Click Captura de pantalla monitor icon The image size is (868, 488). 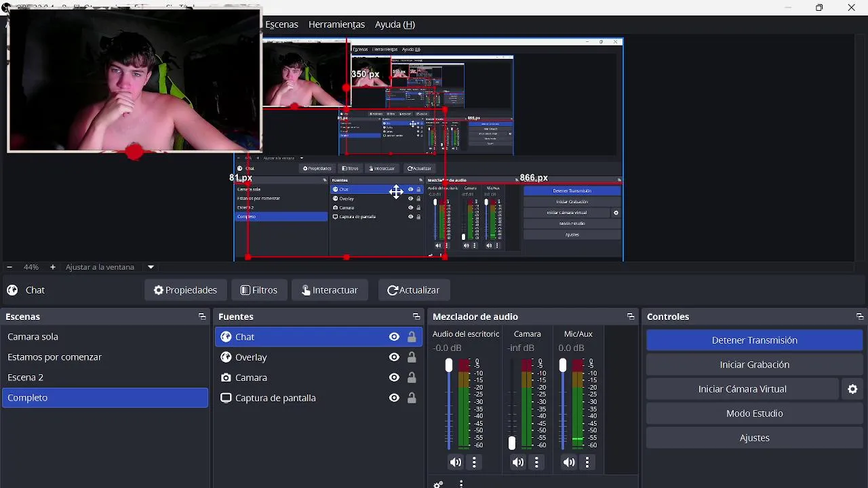226,398
